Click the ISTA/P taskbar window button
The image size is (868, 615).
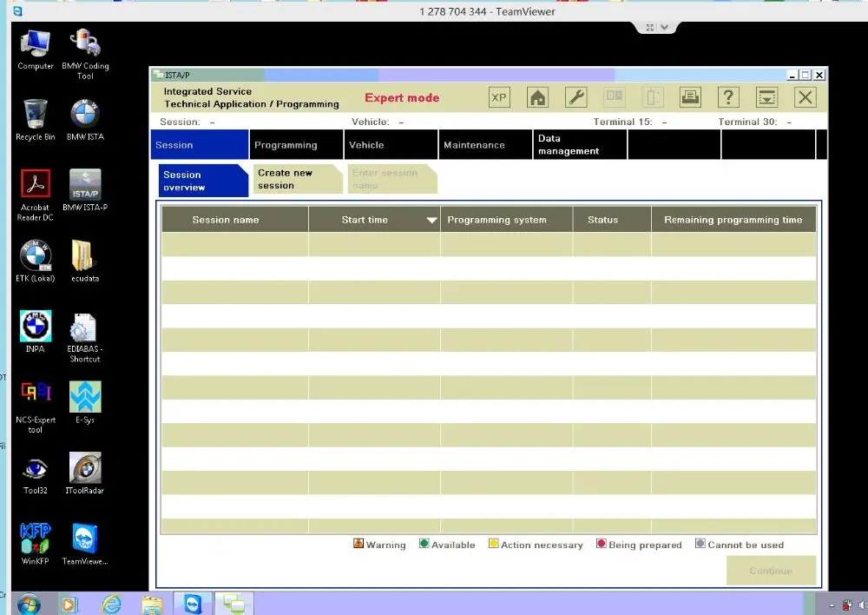pyautogui.click(x=233, y=604)
